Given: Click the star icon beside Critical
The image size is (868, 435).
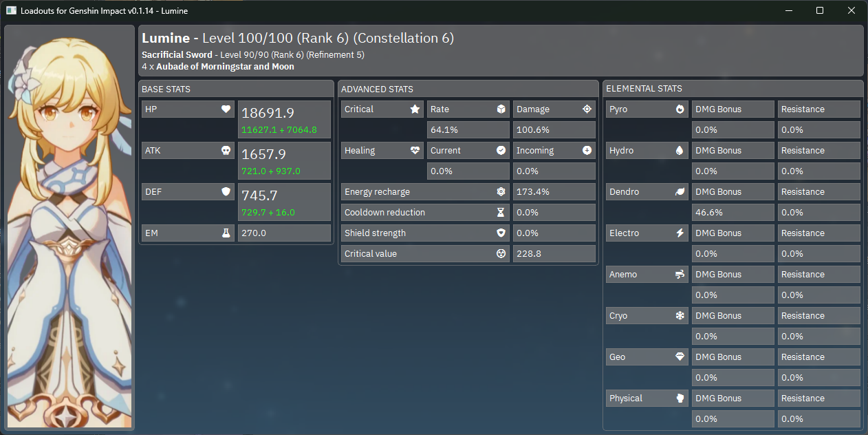Looking at the screenshot, I should coord(415,109).
